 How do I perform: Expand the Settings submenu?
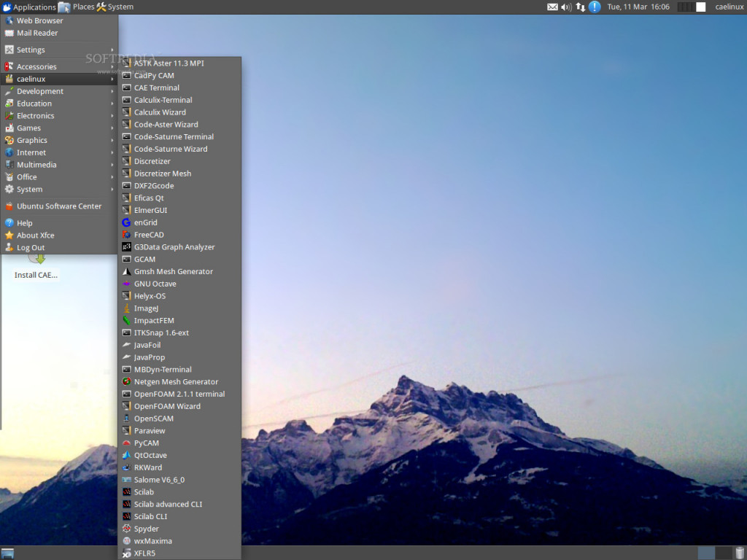pos(59,50)
